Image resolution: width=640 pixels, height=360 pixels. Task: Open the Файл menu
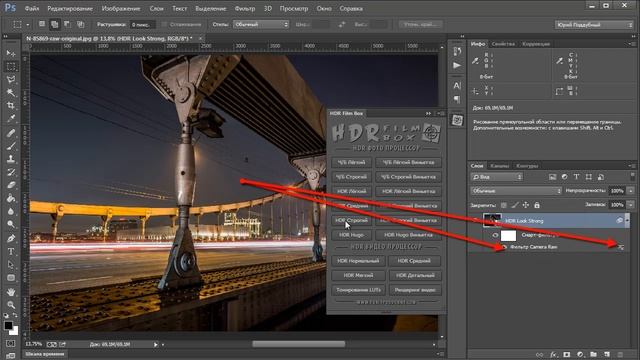pos(31,8)
